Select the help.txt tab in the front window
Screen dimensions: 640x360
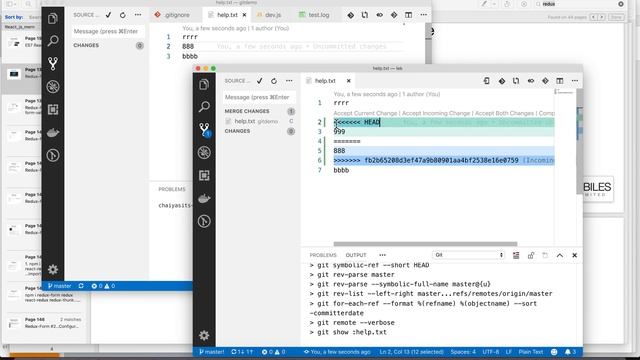(x=325, y=81)
